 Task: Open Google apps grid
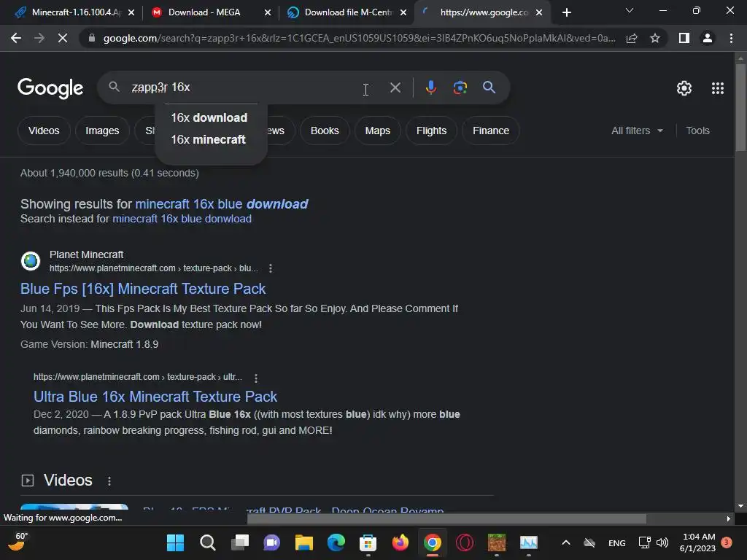(718, 88)
